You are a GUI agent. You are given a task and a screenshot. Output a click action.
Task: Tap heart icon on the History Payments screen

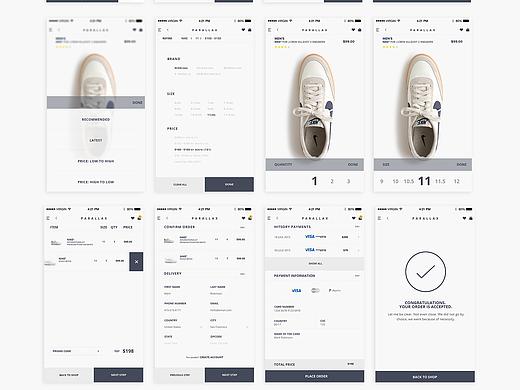[353, 218]
